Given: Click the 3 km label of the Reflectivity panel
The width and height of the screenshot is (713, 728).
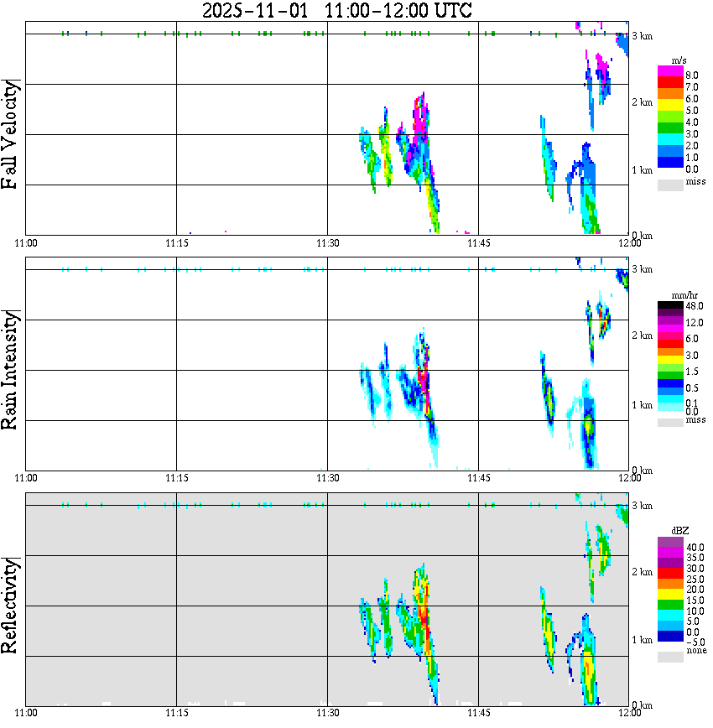Looking at the screenshot, I should 642,506.
